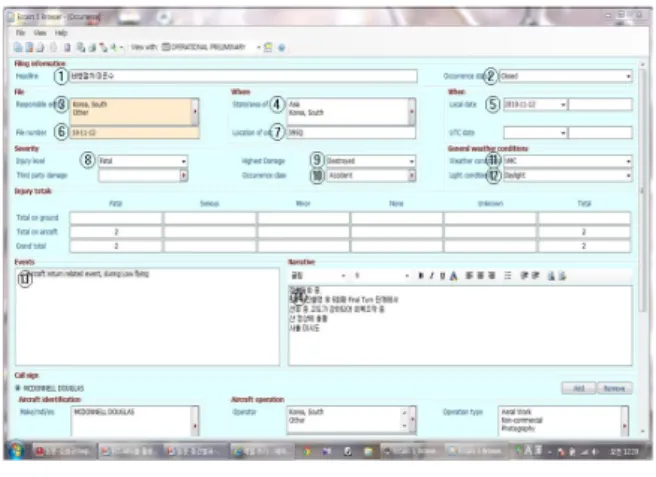This screenshot has height=477, width=656.
Task: Click the Total cell in Grand total row
Action: click(584, 246)
